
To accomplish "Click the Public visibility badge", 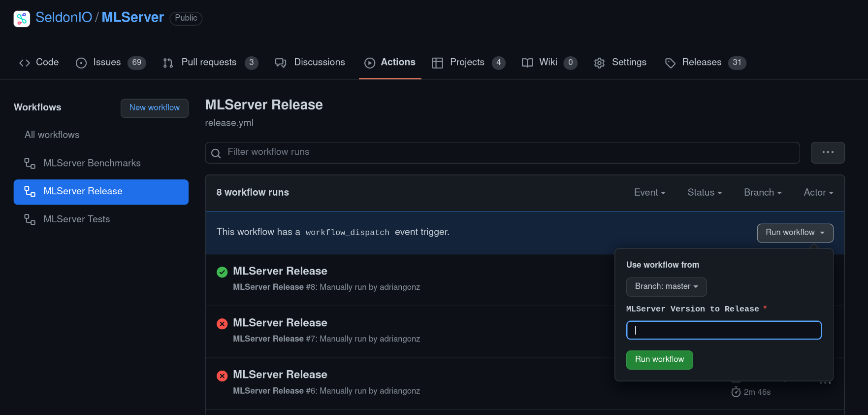I will (x=186, y=18).
